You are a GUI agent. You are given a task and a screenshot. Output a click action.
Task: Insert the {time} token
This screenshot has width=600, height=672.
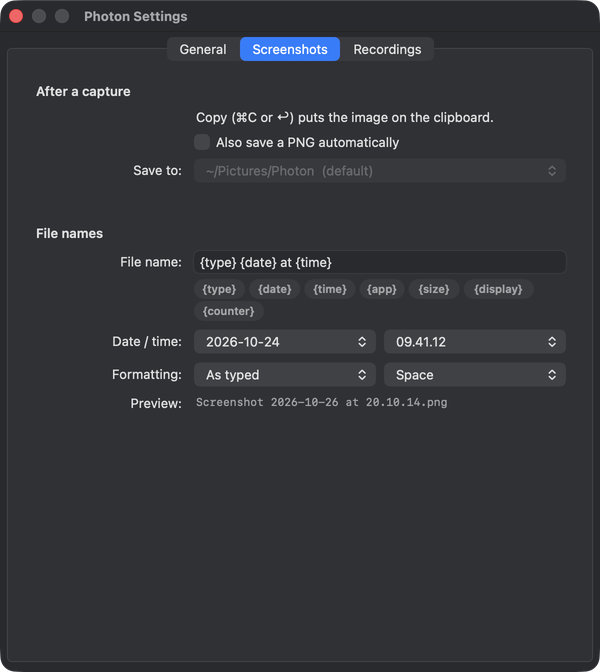(330, 289)
